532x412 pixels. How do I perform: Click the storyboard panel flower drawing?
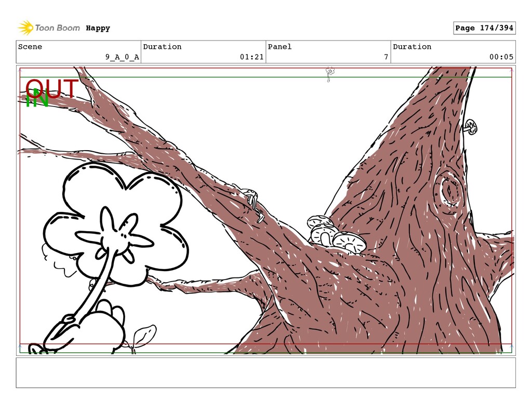tap(115, 224)
